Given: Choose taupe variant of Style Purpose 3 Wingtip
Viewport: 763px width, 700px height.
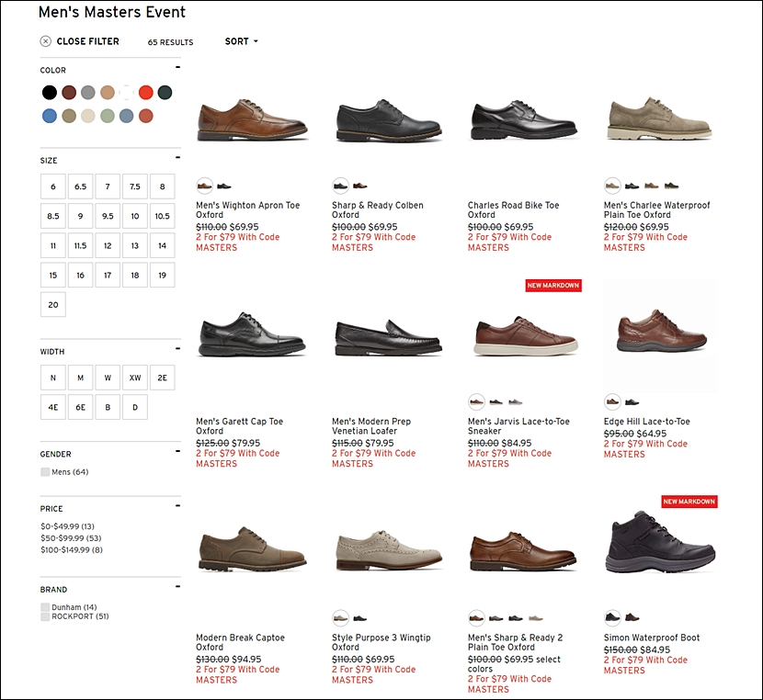Looking at the screenshot, I should click(x=341, y=618).
